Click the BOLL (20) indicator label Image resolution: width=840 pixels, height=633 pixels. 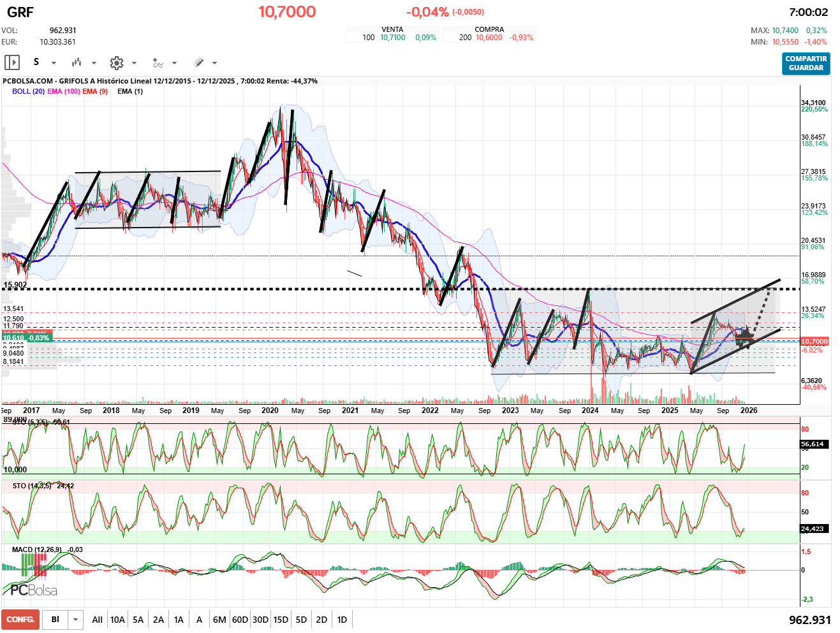point(28,91)
